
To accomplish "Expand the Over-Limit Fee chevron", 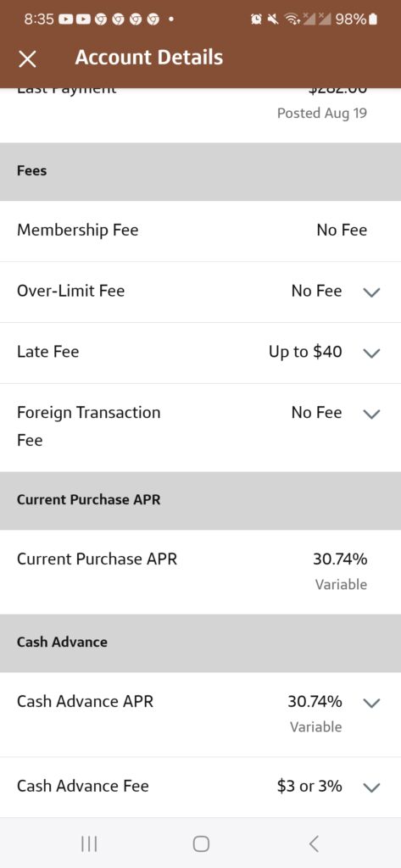I will [x=371, y=292].
